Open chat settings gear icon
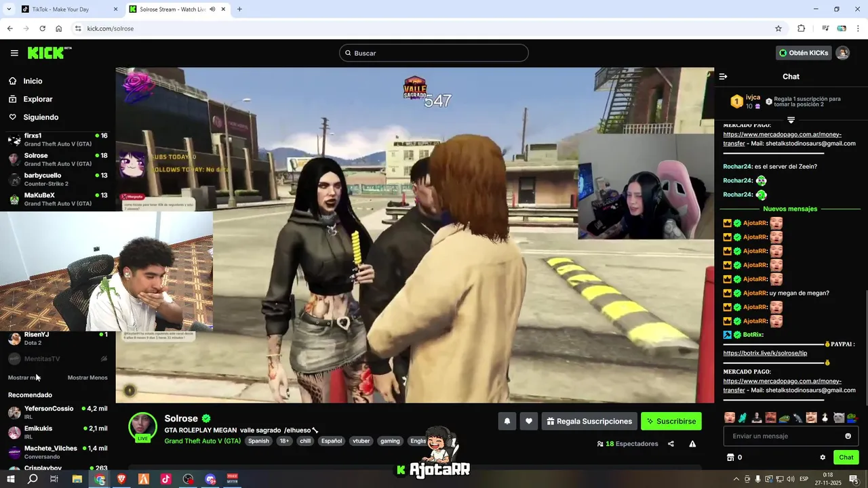 (823, 457)
